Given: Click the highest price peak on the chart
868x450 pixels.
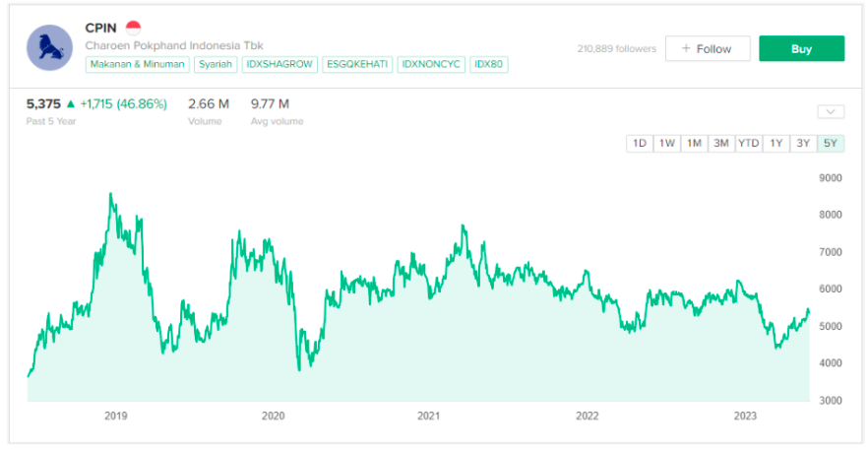Looking at the screenshot, I should pyautogui.click(x=110, y=193).
